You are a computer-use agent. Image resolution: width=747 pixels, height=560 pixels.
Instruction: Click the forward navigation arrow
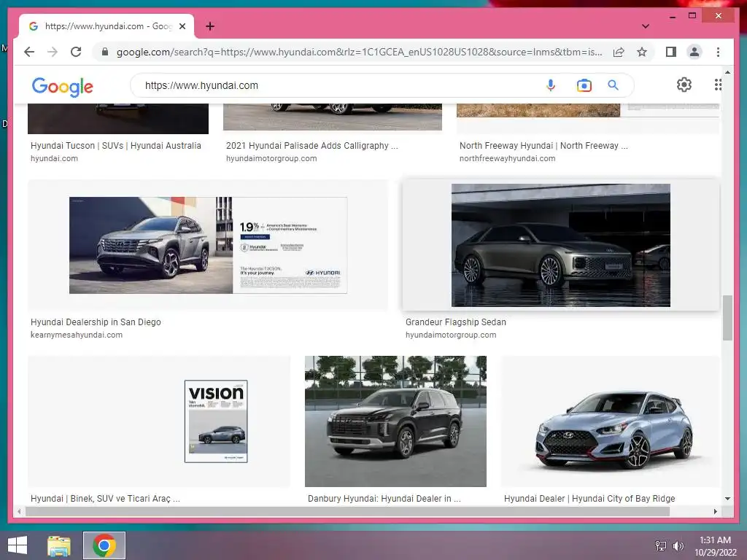[x=53, y=52]
